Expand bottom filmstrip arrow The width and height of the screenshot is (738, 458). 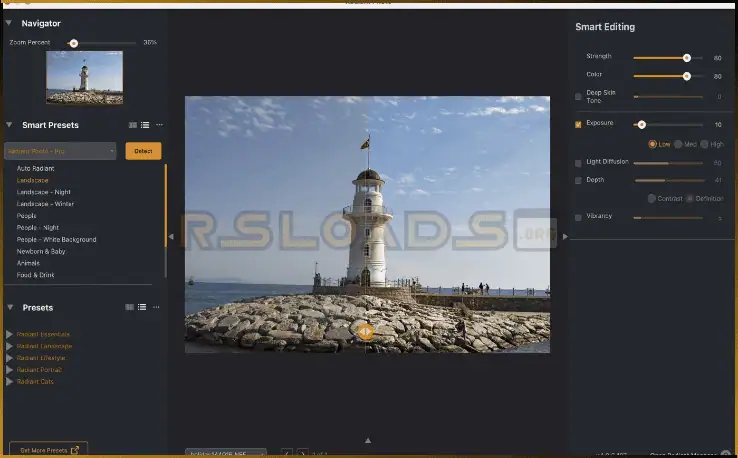tap(368, 441)
